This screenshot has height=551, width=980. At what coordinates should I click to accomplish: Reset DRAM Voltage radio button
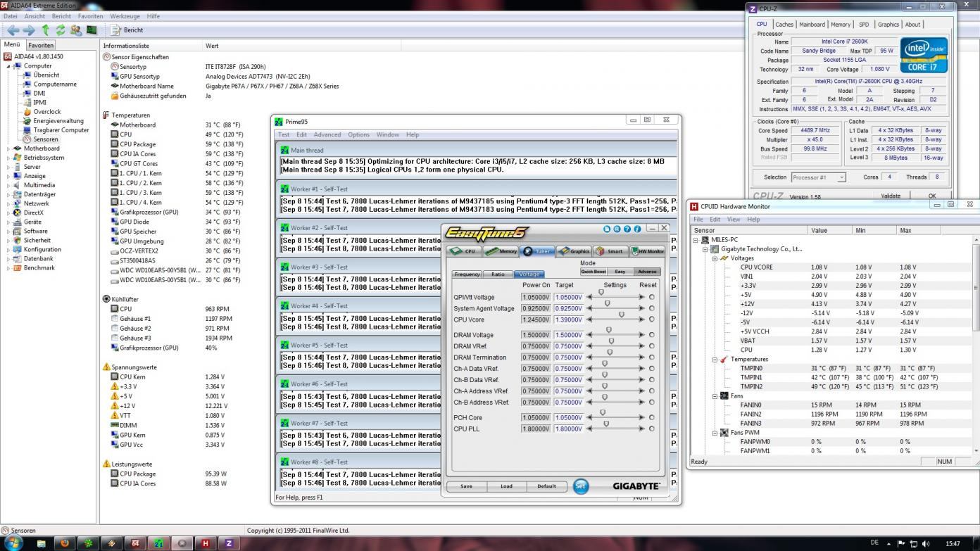[x=652, y=335]
